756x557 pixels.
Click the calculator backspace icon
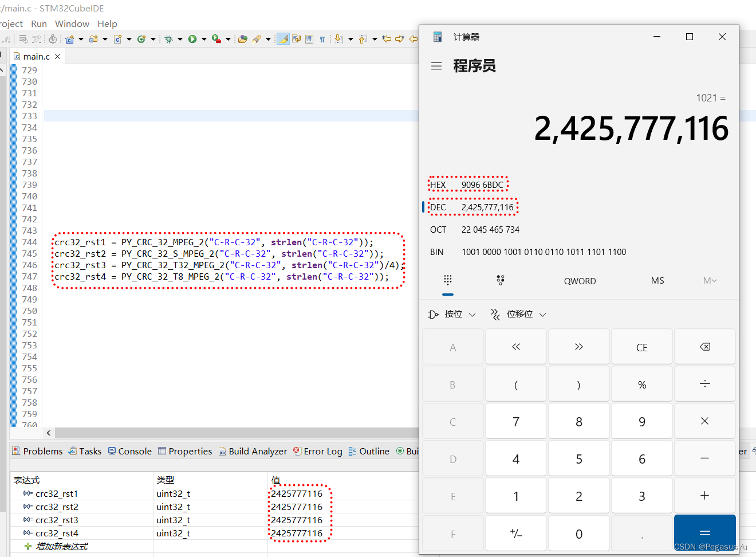point(705,347)
